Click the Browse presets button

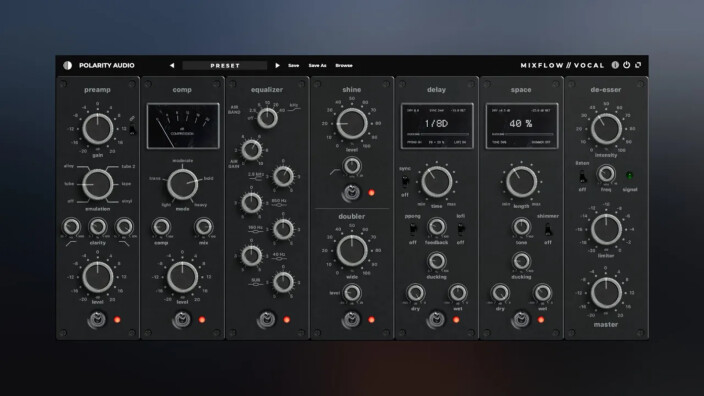tap(344, 66)
